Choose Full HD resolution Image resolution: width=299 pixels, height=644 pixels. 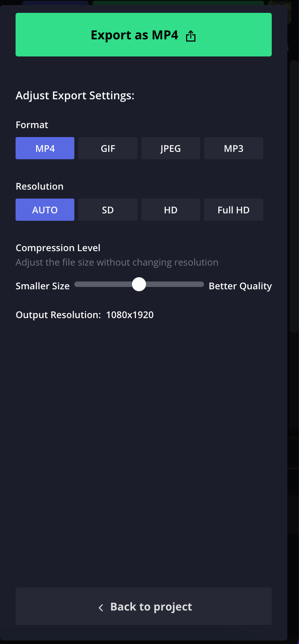233,209
